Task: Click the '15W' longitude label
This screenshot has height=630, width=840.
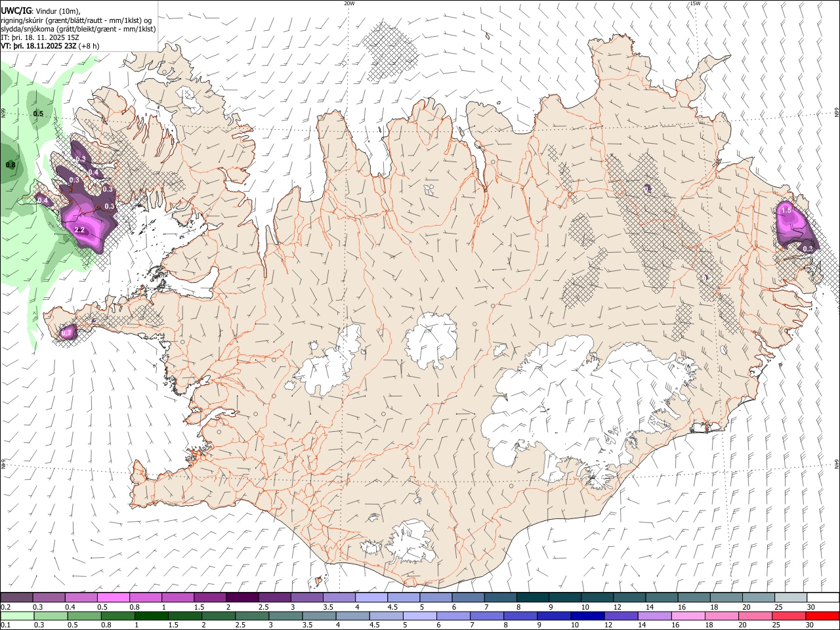Action: (x=695, y=3)
